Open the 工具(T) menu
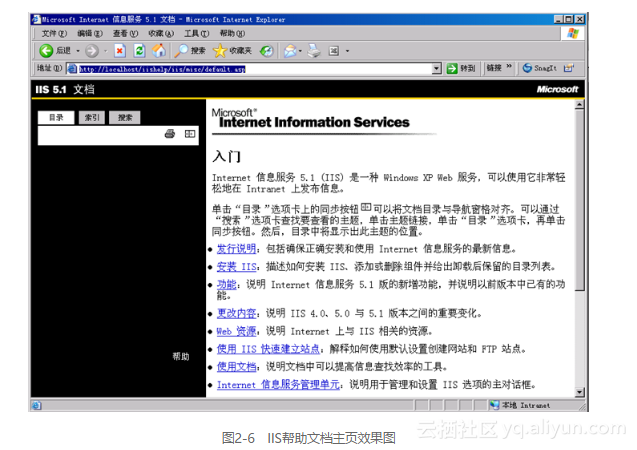This screenshot has width=637, height=450. [197, 33]
